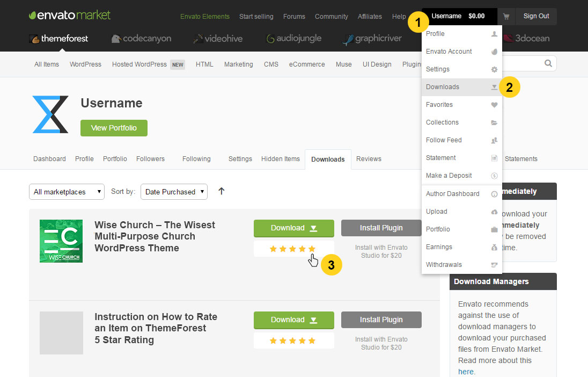Click the user avatar hourglass logo
Screen dimensions: 588x377
coord(50,114)
